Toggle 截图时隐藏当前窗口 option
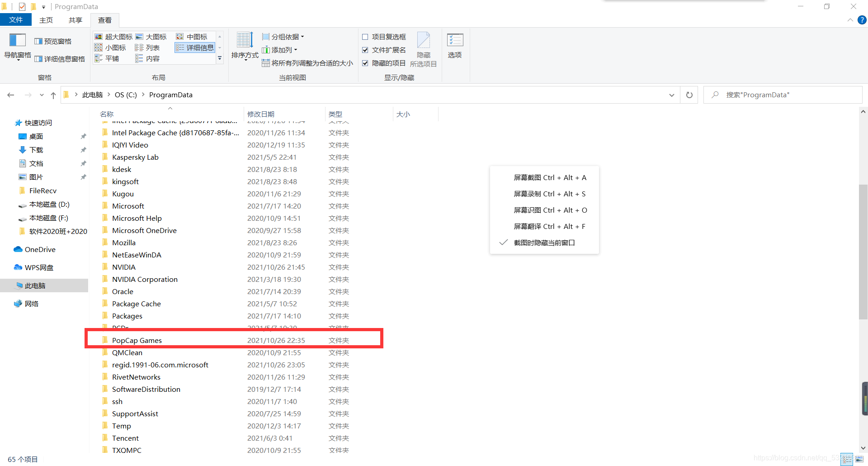This screenshot has width=868, height=466. pyautogui.click(x=544, y=243)
